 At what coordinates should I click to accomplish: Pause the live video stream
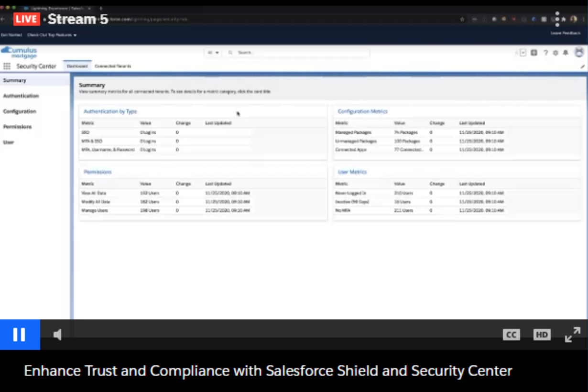pos(20,335)
